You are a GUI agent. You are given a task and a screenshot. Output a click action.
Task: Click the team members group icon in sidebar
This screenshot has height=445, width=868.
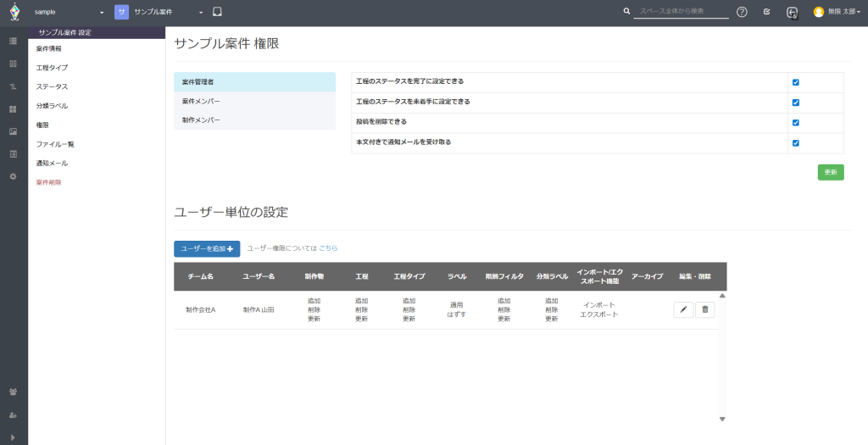click(x=13, y=392)
